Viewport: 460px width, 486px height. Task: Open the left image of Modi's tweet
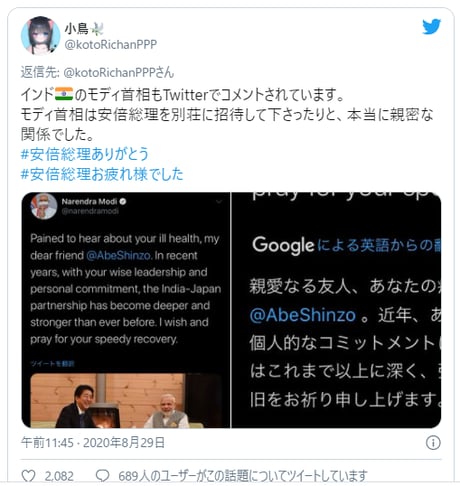click(126, 310)
